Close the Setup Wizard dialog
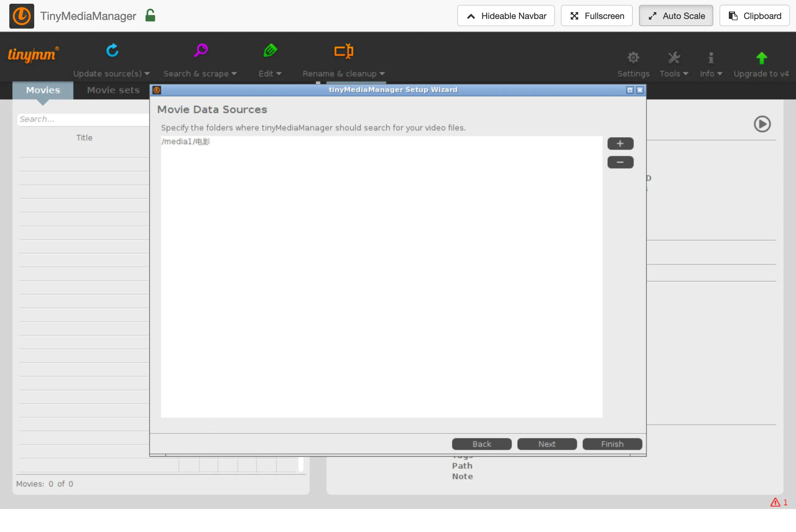This screenshot has height=532, width=796. [x=640, y=90]
